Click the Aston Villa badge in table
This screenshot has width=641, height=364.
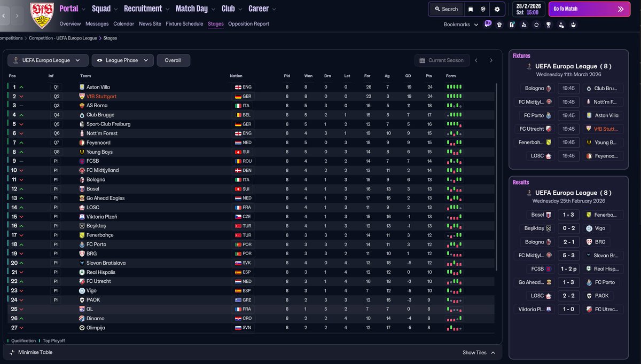coord(82,87)
